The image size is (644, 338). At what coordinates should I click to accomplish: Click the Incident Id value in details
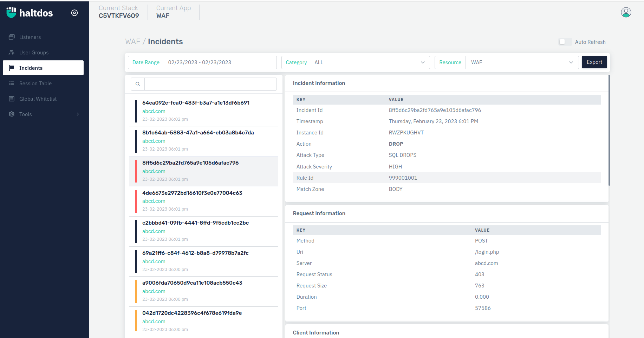[435, 110]
